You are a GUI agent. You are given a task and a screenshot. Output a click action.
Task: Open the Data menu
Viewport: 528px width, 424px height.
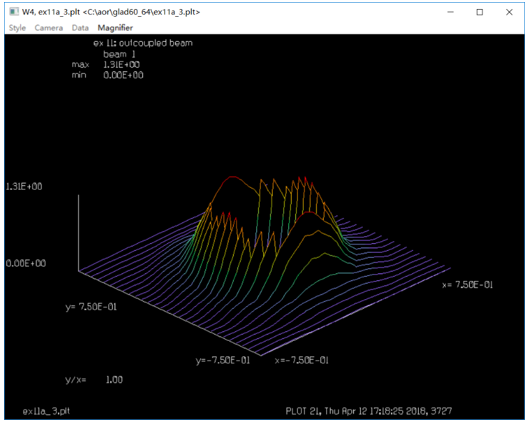coord(80,28)
